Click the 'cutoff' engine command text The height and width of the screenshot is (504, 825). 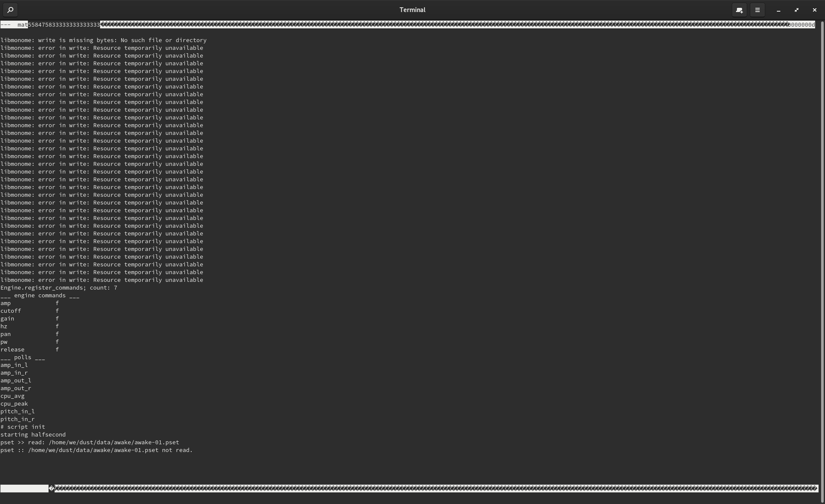tap(11, 311)
